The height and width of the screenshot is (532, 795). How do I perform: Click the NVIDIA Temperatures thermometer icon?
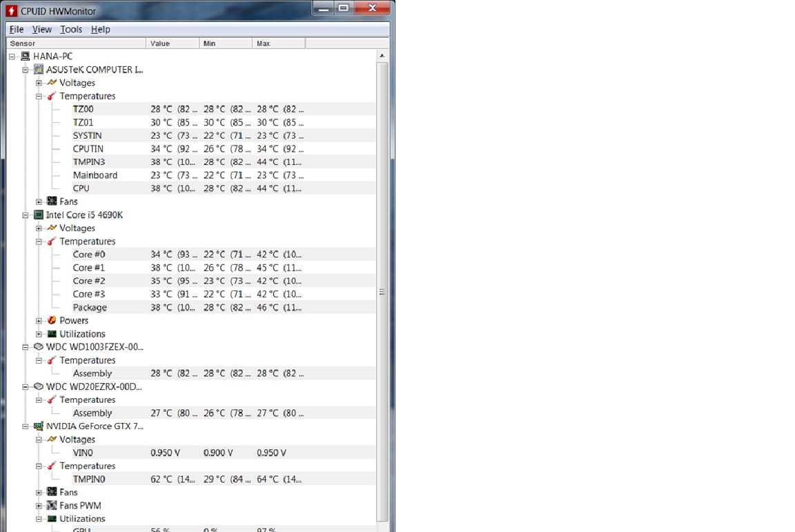[x=52, y=466]
